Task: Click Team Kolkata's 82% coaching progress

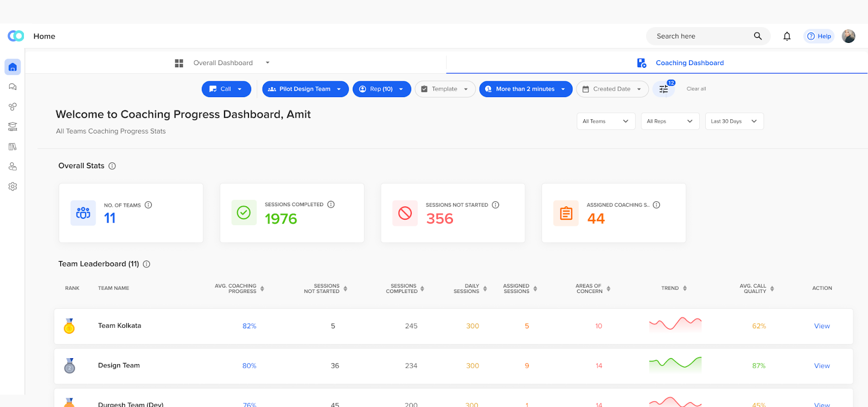Action: (249, 326)
